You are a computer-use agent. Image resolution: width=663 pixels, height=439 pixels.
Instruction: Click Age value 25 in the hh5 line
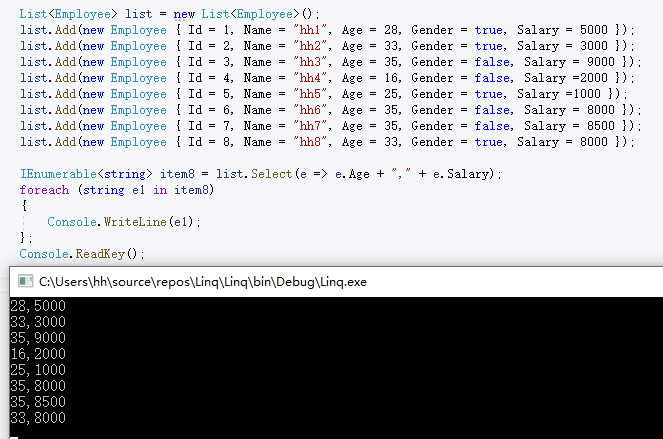tap(391, 94)
